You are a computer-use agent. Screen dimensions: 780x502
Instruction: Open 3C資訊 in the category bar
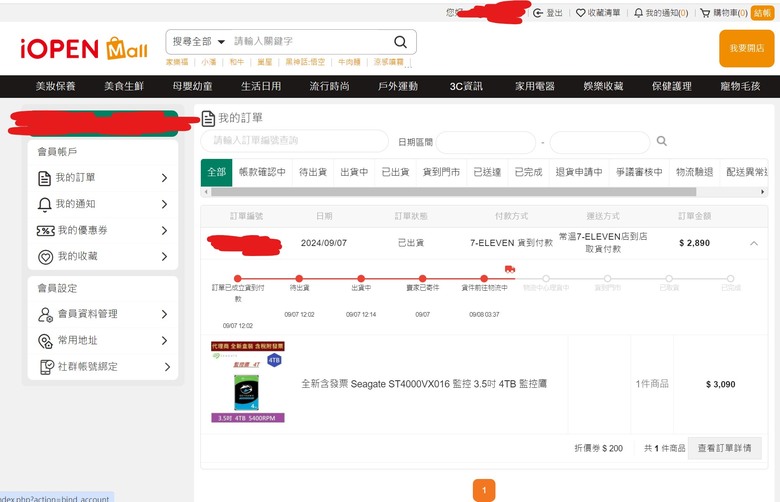[x=466, y=87]
